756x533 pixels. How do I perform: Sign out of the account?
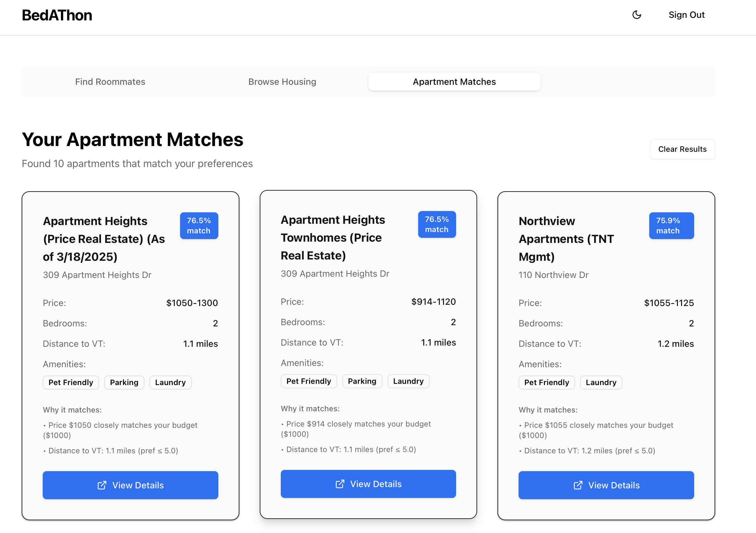(x=686, y=15)
